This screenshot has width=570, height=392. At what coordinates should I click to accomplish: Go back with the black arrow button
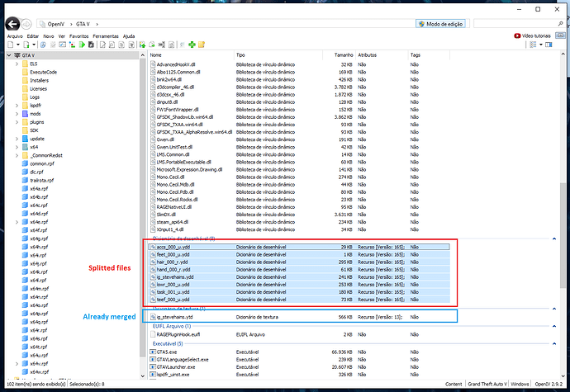pyautogui.click(x=12, y=24)
